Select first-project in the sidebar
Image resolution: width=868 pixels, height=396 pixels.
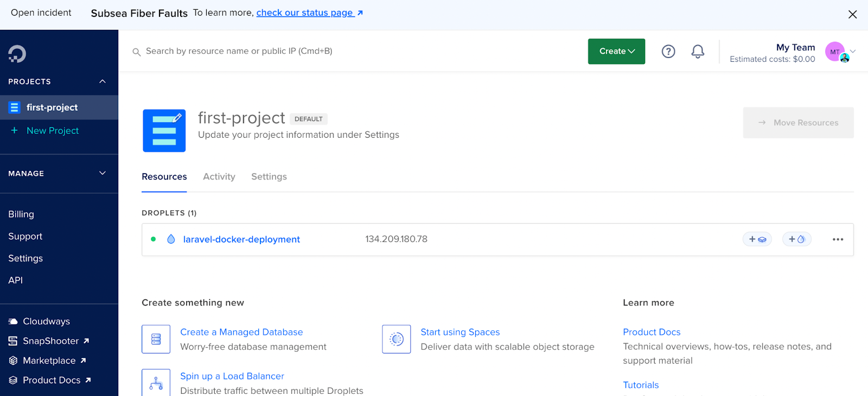[x=59, y=107]
